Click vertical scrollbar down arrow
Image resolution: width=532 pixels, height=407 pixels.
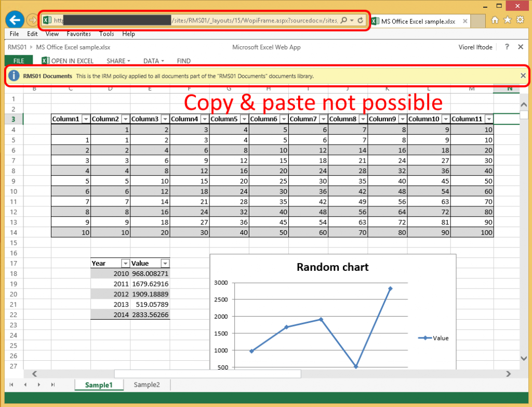tap(524, 359)
